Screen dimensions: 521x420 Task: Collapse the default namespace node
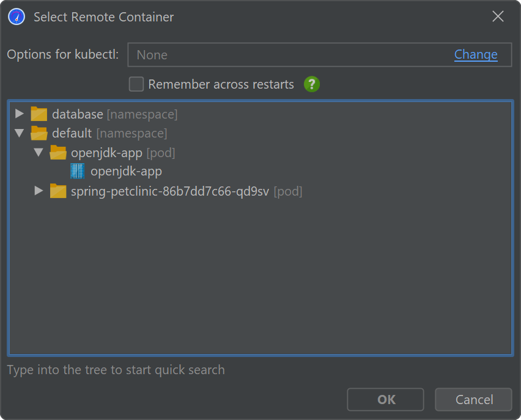pyautogui.click(x=20, y=133)
